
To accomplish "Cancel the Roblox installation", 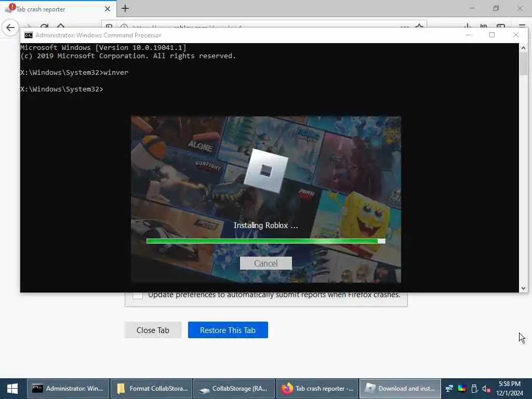I will (265, 263).
